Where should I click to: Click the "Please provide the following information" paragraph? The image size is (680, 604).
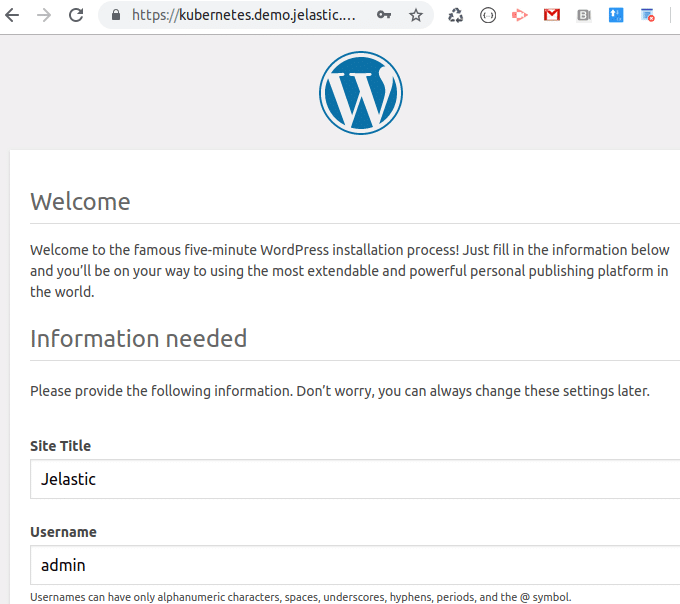click(x=340, y=391)
